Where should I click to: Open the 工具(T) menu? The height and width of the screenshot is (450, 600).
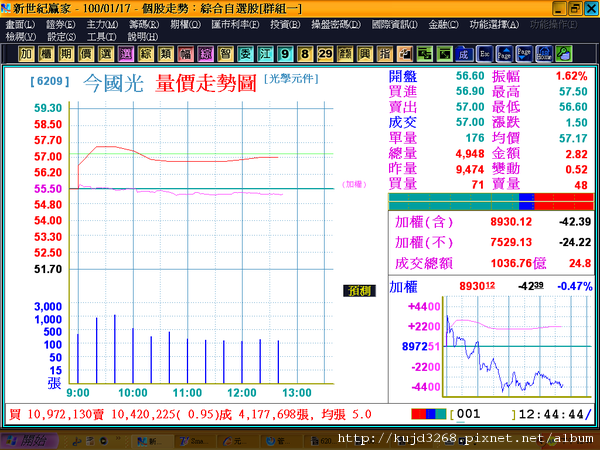(101, 37)
